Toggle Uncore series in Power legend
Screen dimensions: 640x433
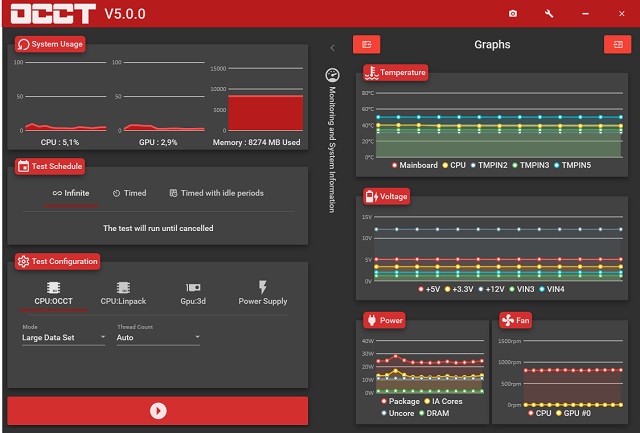pyautogui.click(x=398, y=413)
